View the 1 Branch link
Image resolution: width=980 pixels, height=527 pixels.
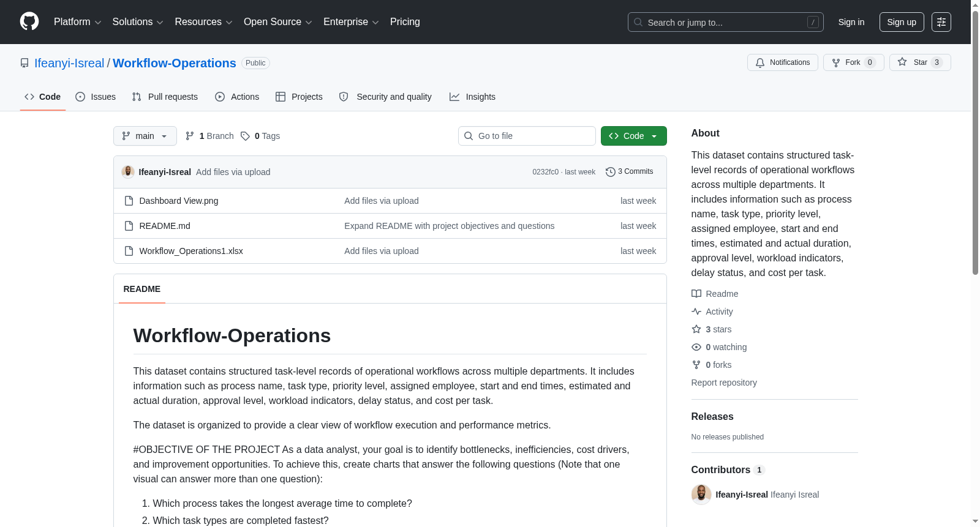(209, 136)
